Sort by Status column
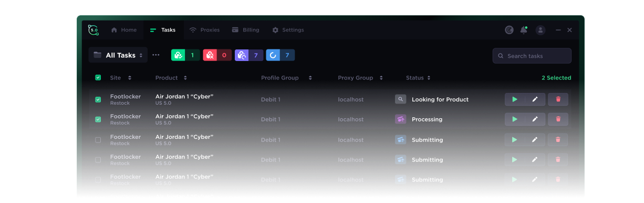The width and height of the screenshot is (644, 203). click(x=419, y=78)
